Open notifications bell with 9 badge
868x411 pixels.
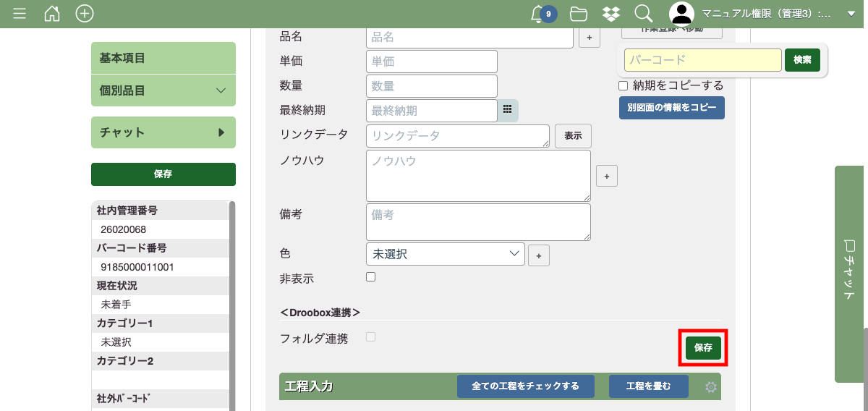pos(538,14)
